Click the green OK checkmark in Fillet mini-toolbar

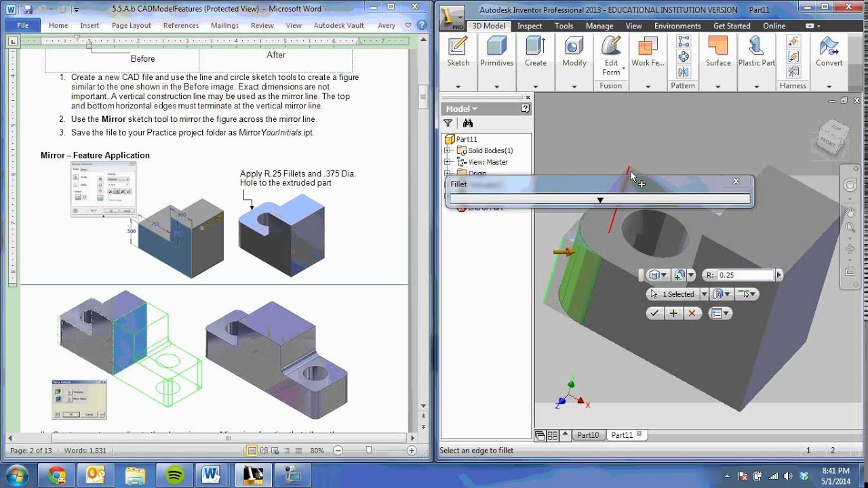click(654, 313)
